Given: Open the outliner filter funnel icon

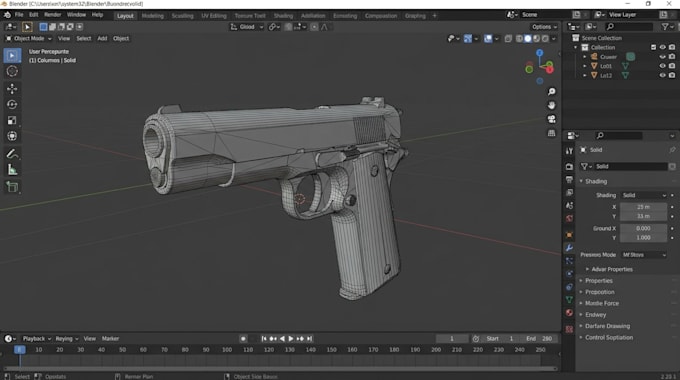Looking at the screenshot, I should [x=665, y=27].
